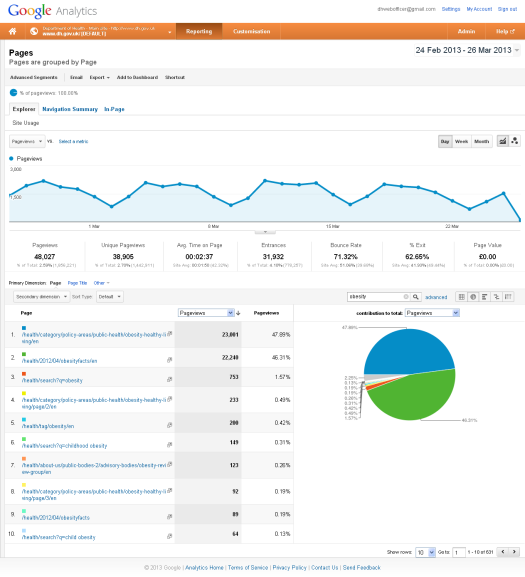This screenshot has height=577, width=525.
Task: Clear the obesity search filter
Action: (x=406, y=297)
